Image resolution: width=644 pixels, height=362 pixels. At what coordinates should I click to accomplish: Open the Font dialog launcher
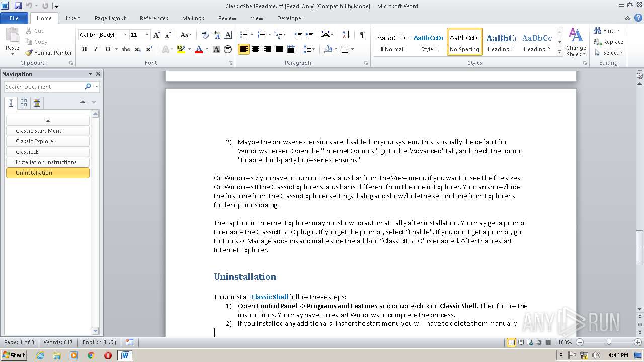(231, 63)
